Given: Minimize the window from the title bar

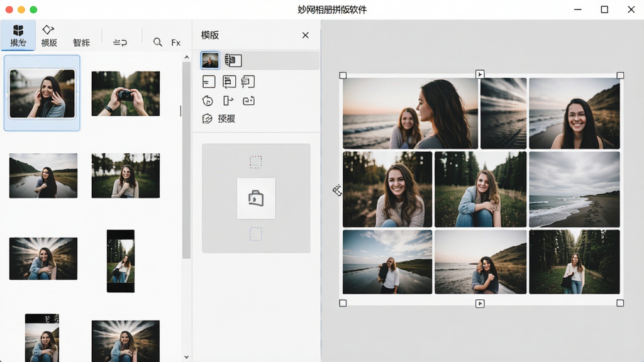Looking at the screenshot, I should click(577, 9).
